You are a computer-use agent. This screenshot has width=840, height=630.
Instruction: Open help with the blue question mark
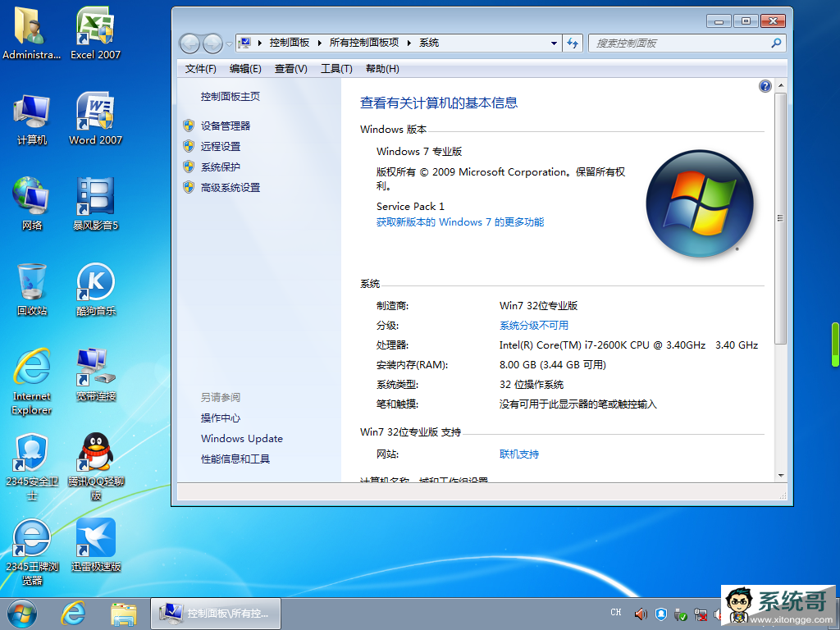click(765, 85)
